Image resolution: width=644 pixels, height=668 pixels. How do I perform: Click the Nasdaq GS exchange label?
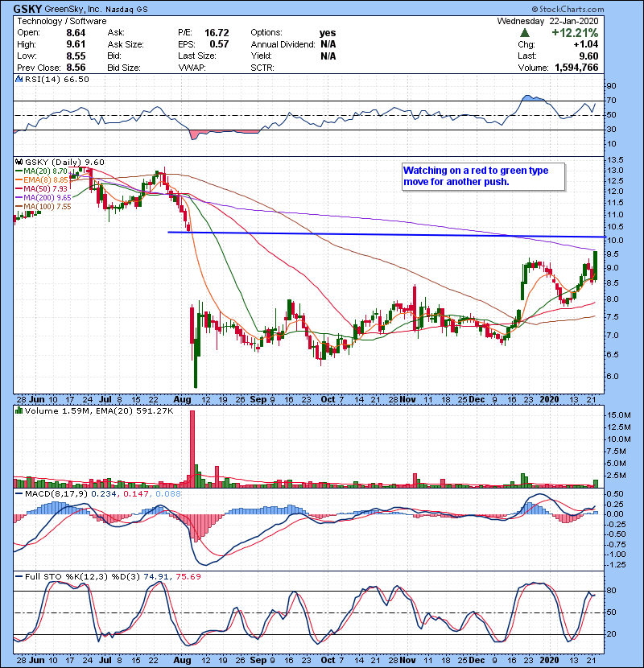126,10
